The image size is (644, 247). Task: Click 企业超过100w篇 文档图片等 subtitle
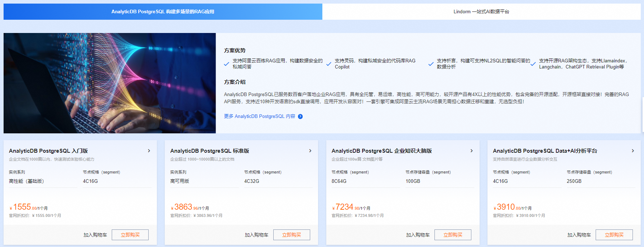click(357, 159)
